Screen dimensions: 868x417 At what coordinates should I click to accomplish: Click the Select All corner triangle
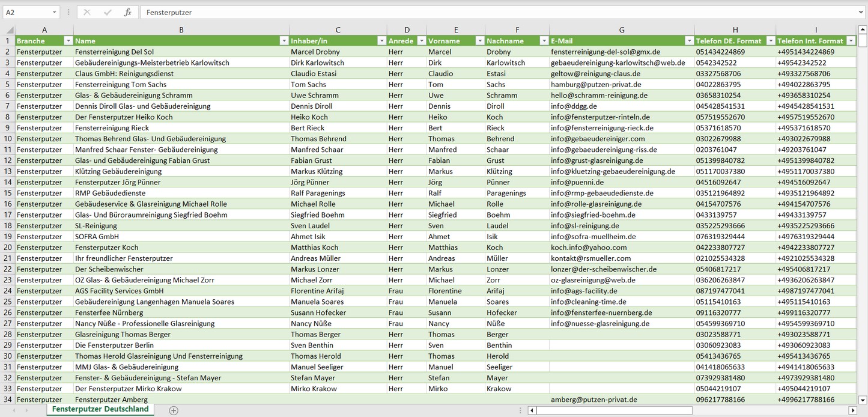point(8,30)
